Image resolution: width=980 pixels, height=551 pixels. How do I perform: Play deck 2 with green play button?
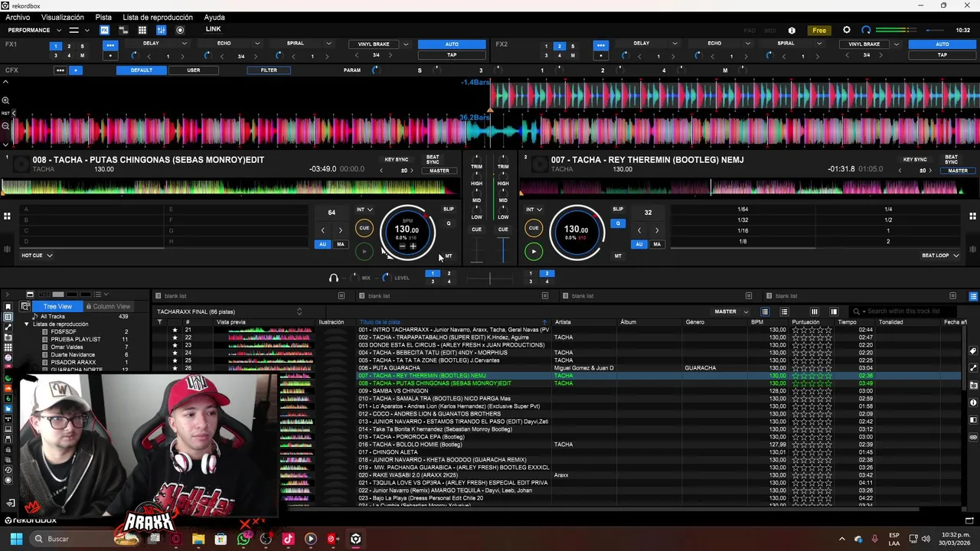pyautogui.click(x=534, y=251)
